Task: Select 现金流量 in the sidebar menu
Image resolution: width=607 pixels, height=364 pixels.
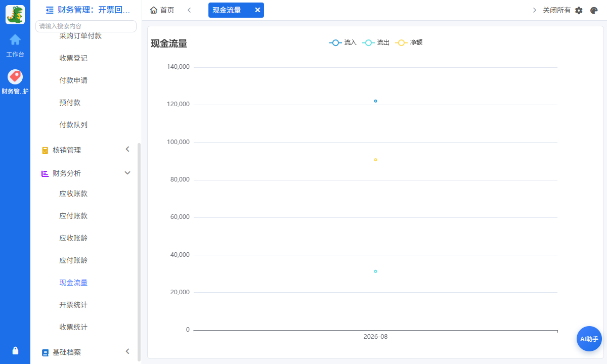Action: (73, 283)
